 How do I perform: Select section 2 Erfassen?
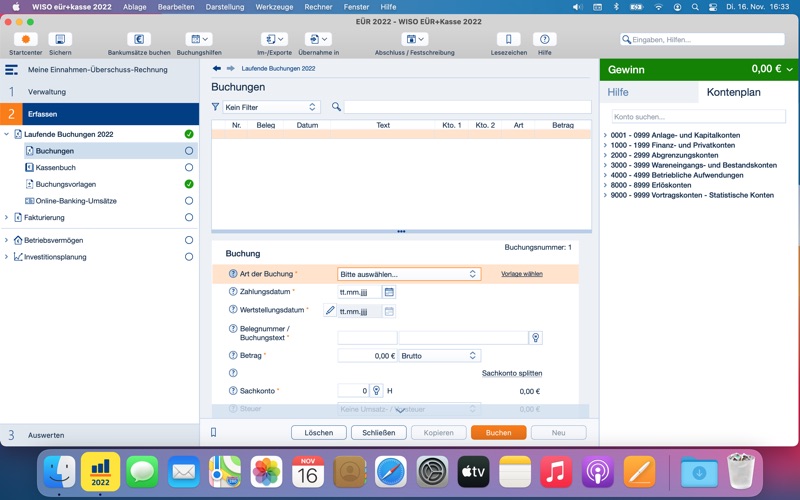click(99, 114)
